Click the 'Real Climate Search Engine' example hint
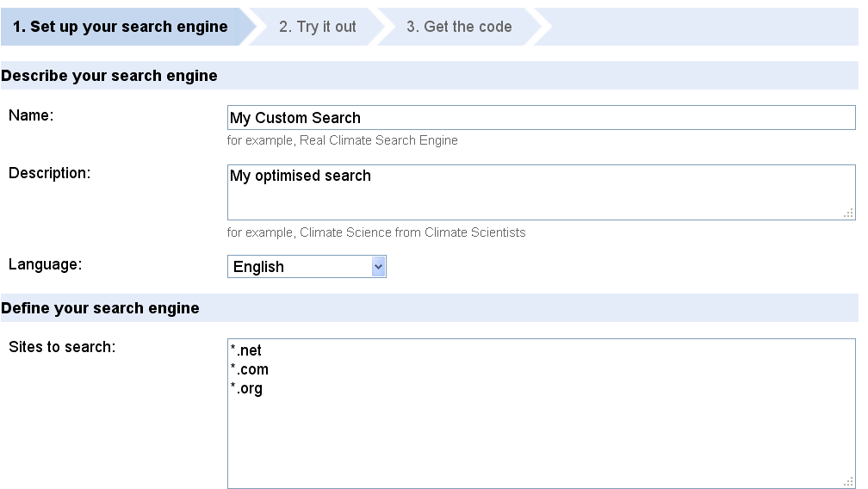 (379, 140)
